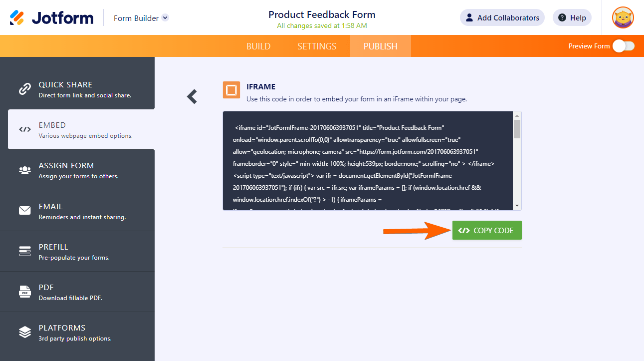The image size is (644, 361).
Task: Go back using the left chevron
Action: (192, 96)
